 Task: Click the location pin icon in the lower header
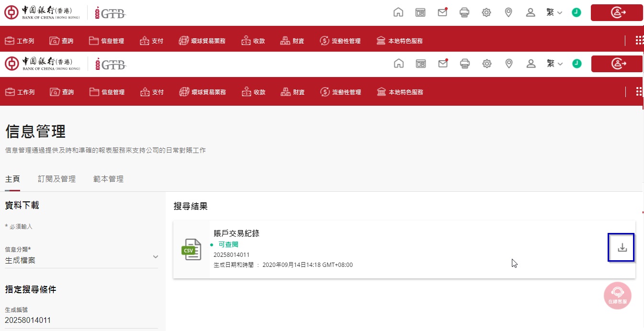click(509, 64)
